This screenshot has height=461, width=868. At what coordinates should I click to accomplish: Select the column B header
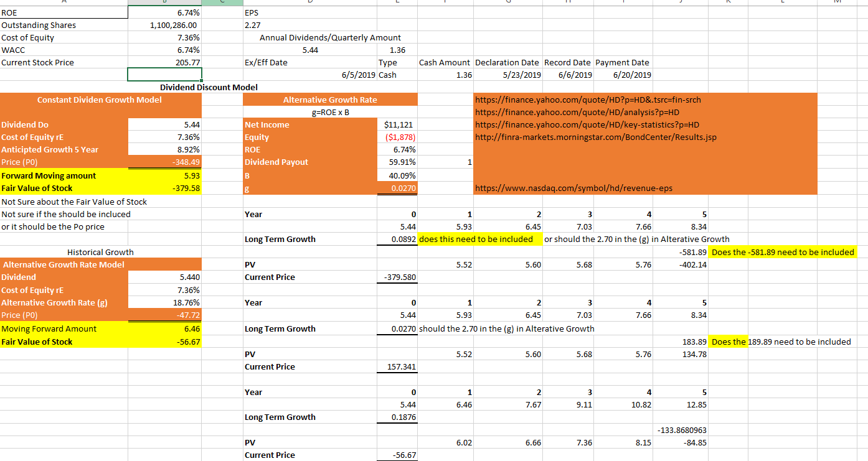[164, 3]
